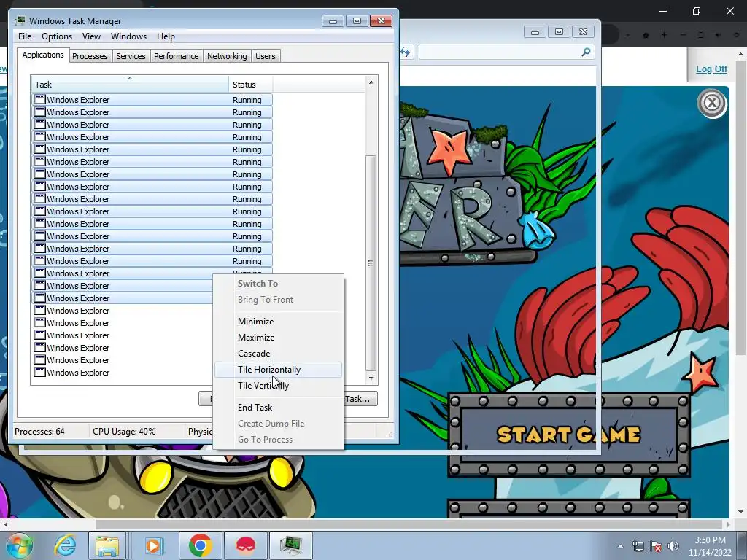747x560 pixels.
Task: Select Maximize in the context menu
Action: click(x=278, y=337)
